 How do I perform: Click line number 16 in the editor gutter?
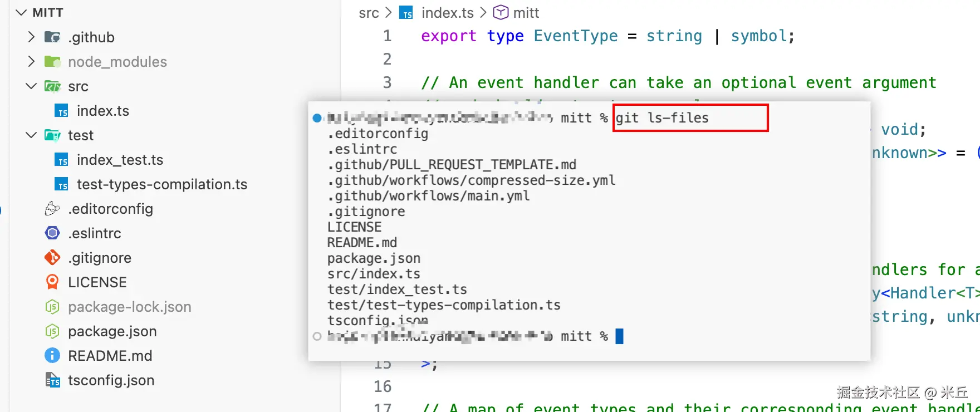383,386
